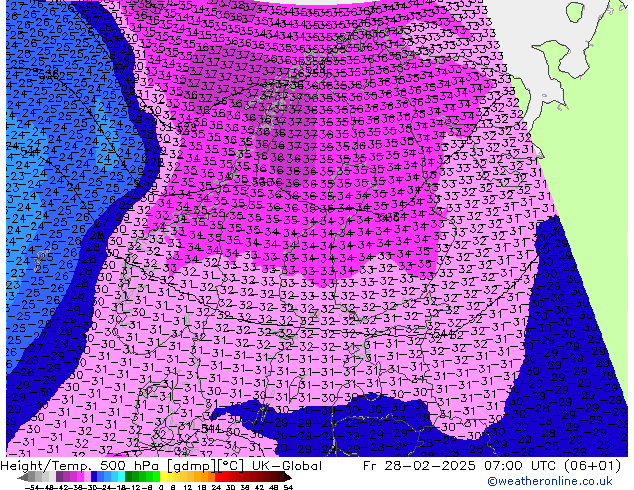The image size is (634, 490).
Task: Pick the dark blue legend swatch at -30
Action: click(94, 476)
